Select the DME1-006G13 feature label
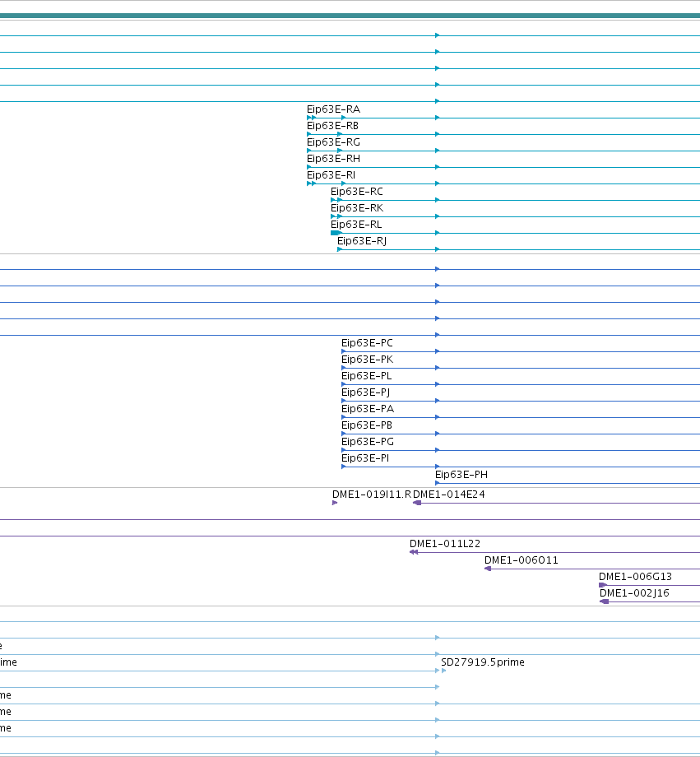700x757 pixels. point(635,577)
